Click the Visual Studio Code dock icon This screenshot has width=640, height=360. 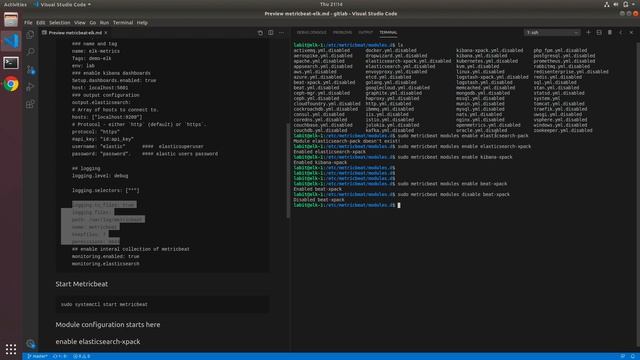click(11, 41)
